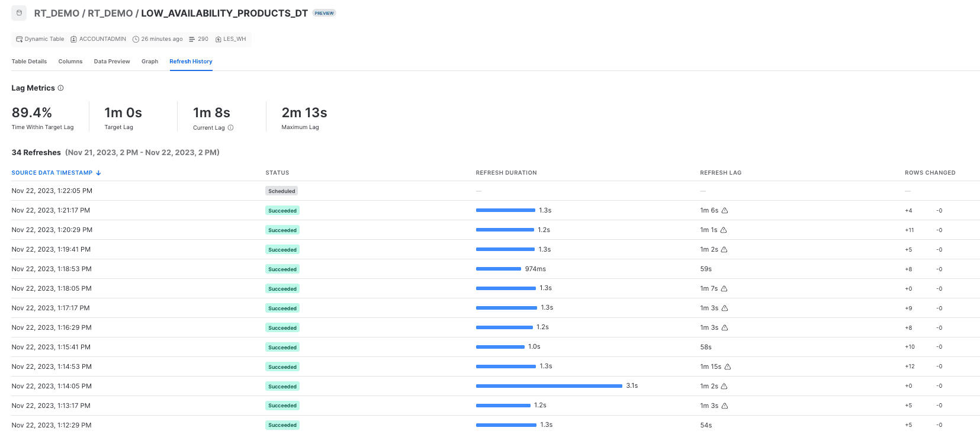Click the Dynamic Table type icon
Image resolution: width=980 pixels, height=434 pixels.
[x=20, y=39]
